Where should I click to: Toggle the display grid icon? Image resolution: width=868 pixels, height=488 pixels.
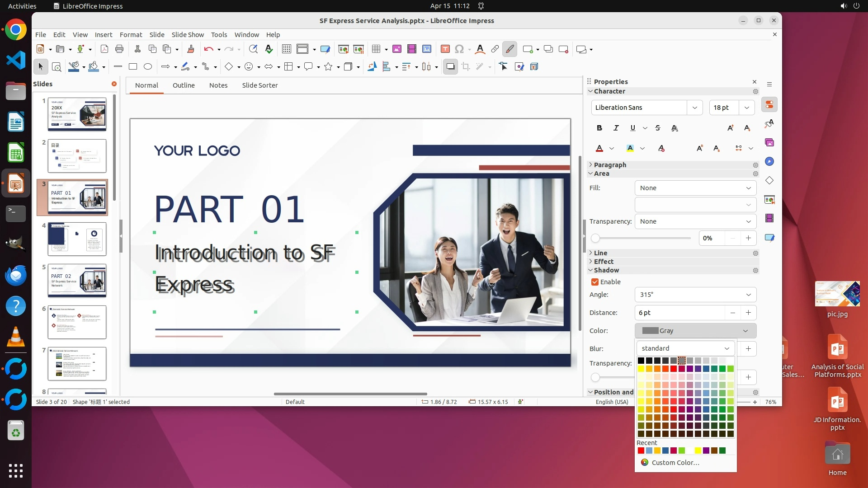point(287,49)
